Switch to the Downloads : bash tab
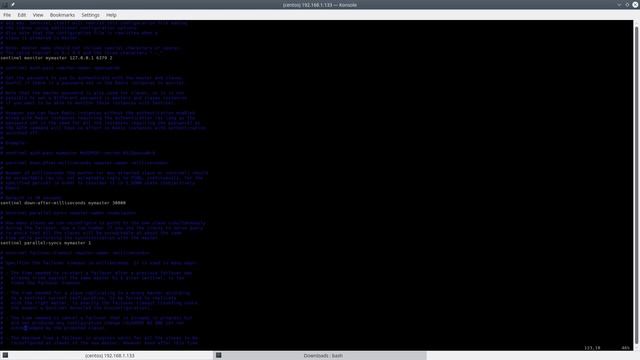This screenshot has height=360, width=640. [x=320, y=356]
